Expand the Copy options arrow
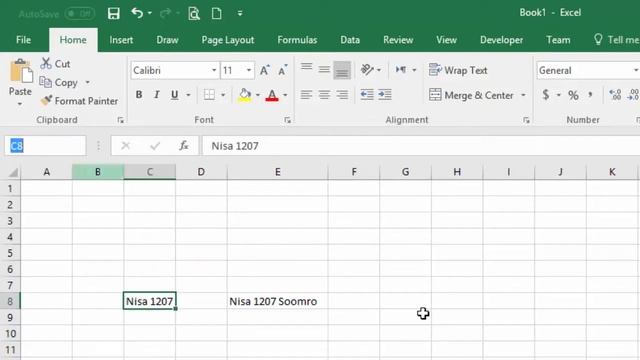The height and width of the screenshot is (360, 640). click(x=87, y=82)
